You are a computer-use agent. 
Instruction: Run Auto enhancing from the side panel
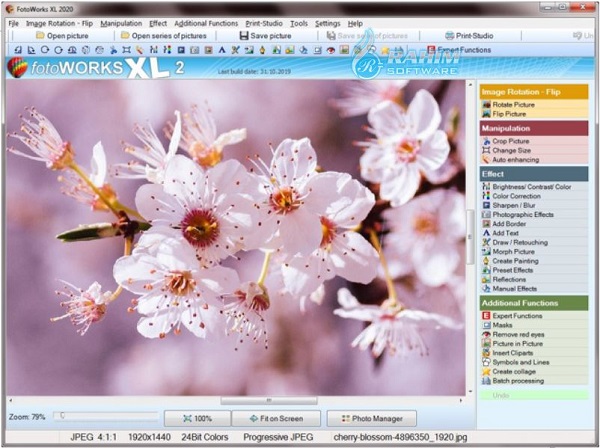tap(534, 160)
